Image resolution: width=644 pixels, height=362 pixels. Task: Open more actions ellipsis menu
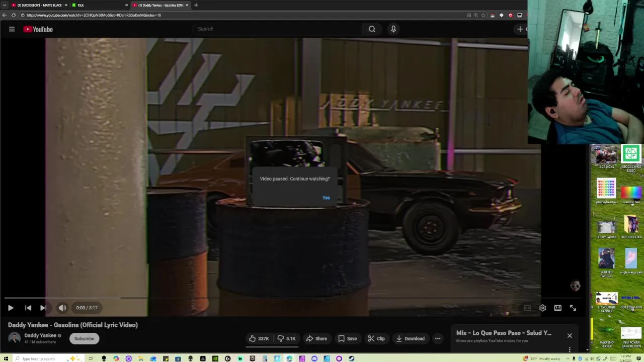(x=438, y=338)
